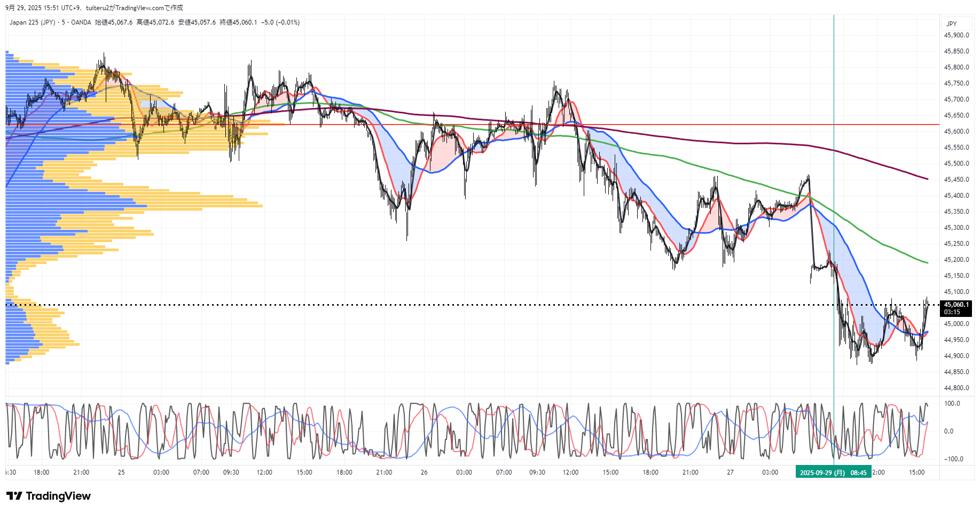Click the 45,900.0 price axis label

(x=956, y=35)
